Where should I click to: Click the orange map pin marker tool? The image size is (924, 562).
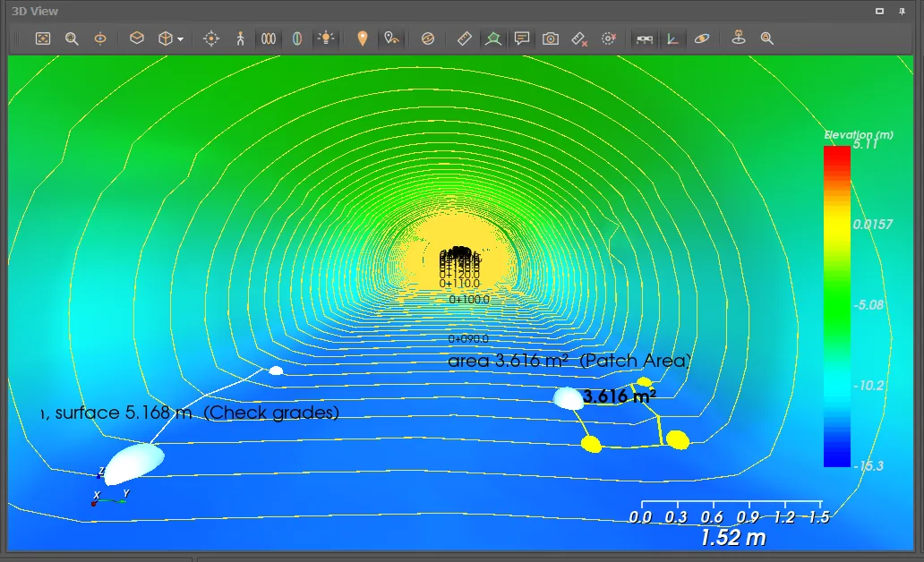(363, 38)
